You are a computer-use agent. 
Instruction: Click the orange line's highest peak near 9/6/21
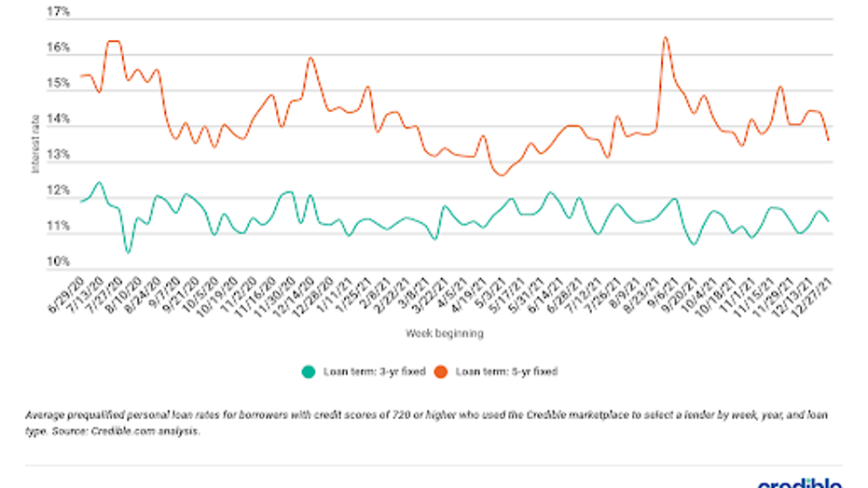[666, 37]
